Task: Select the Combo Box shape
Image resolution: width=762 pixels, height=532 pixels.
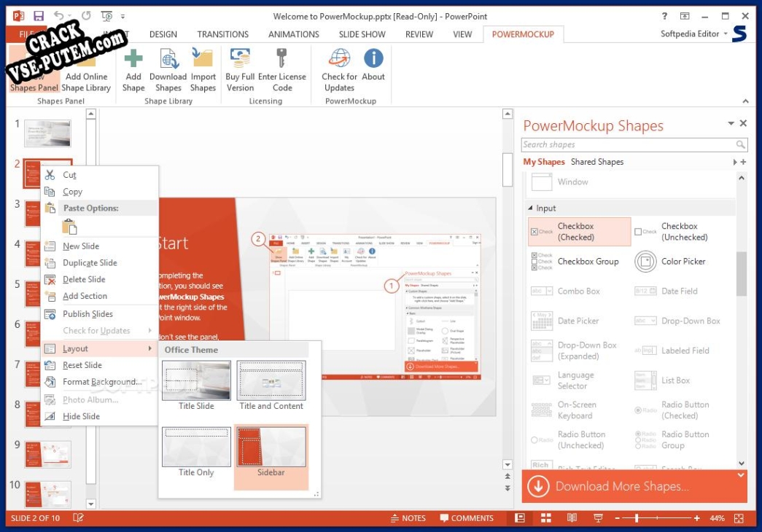Action: click(x=579, y=291)
